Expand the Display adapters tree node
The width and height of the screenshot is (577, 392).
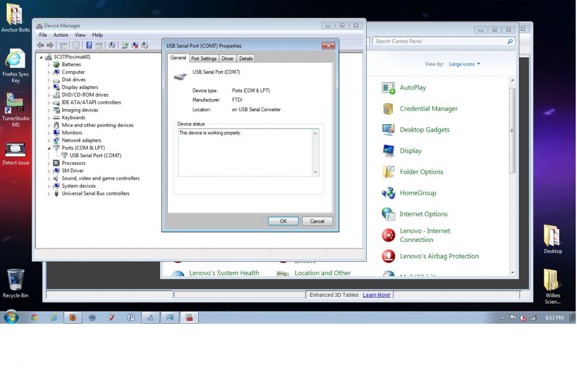[x=49, y=88]
